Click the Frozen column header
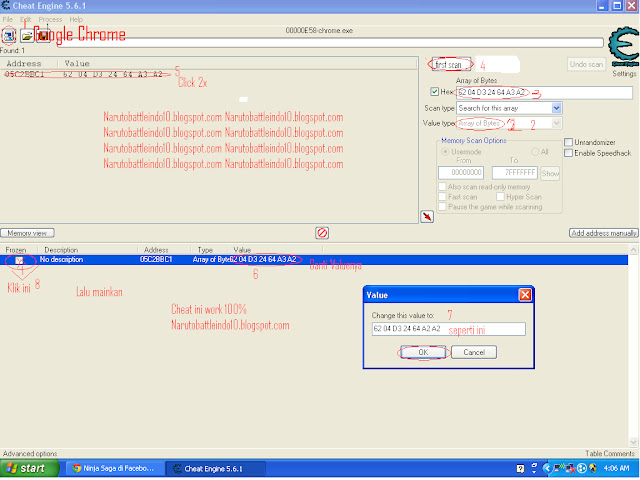This screenshot has width=640, height=480. [x=18, y=250]
